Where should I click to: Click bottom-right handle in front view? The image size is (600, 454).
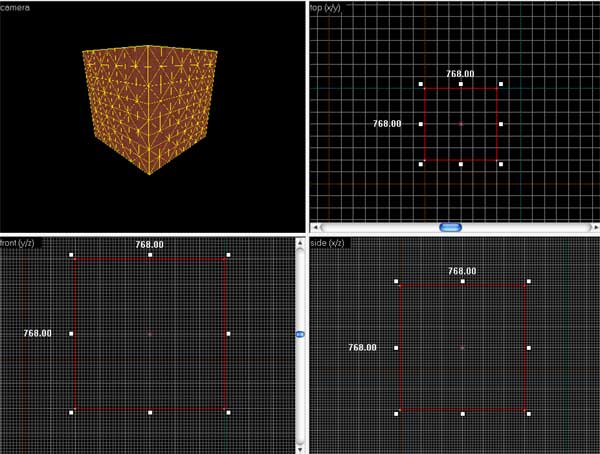tap(228, 412)
